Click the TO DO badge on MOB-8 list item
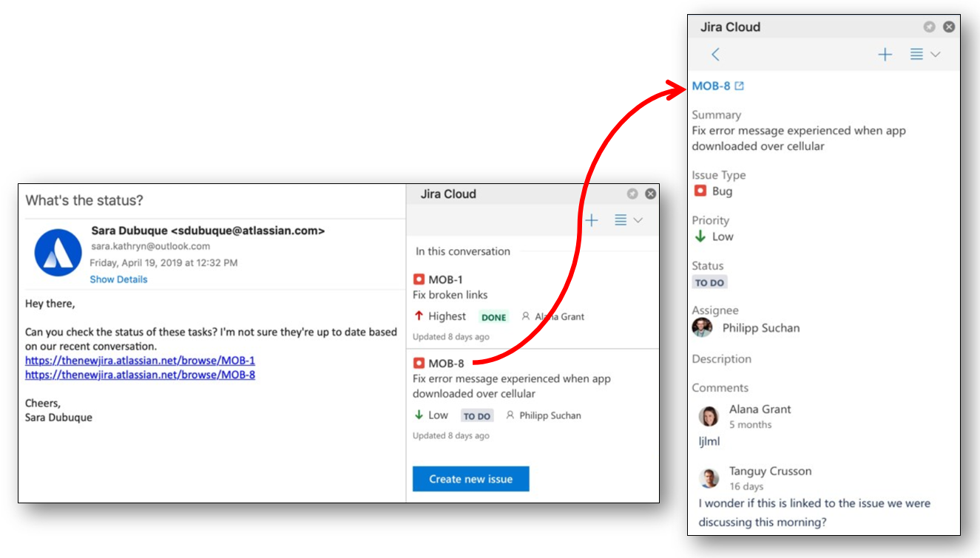 tap(477, 416)
